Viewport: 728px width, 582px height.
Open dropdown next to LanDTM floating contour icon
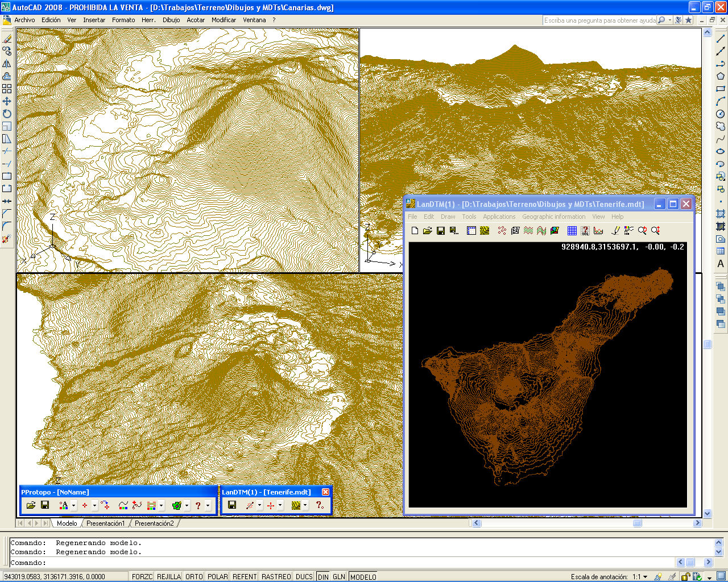point(305,505)
